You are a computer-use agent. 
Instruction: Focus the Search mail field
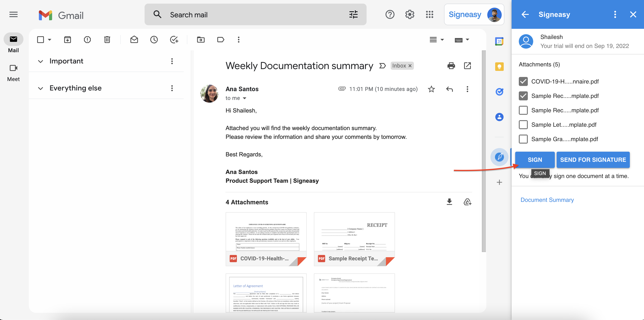(x=255, y=14)
